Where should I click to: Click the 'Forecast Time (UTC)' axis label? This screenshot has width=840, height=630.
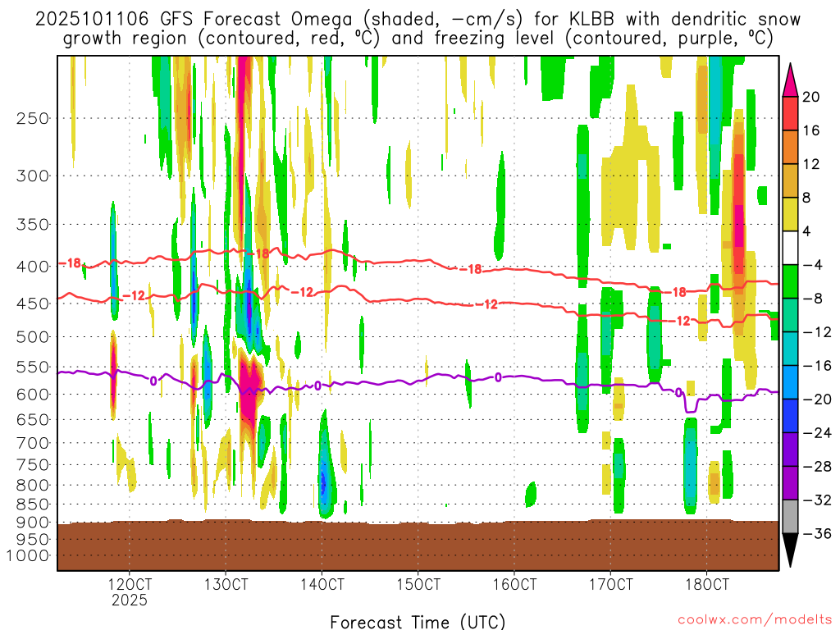[418, 622]
